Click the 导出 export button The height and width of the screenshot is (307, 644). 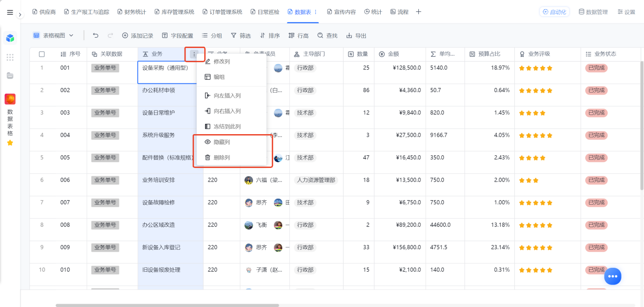[356, 35]
